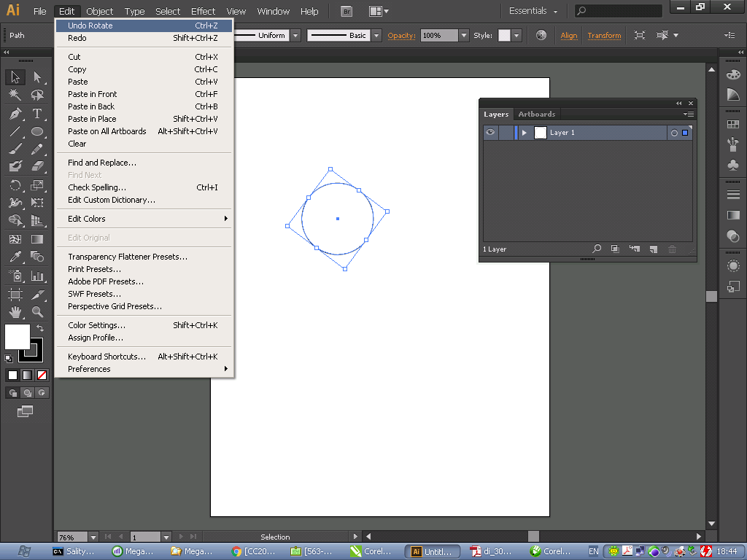
Task: Toggle visibility eye of Layer 1
Action: coord(490,133)
